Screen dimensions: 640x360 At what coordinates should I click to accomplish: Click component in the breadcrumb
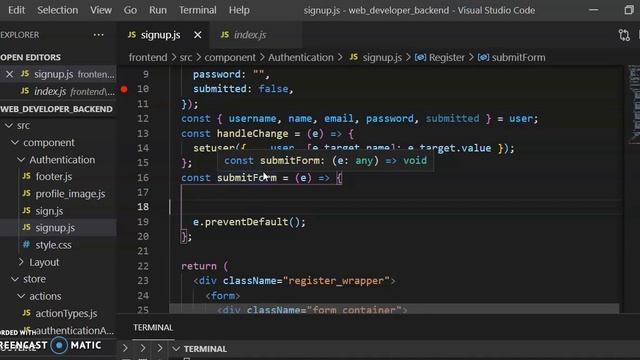(230, 58)
